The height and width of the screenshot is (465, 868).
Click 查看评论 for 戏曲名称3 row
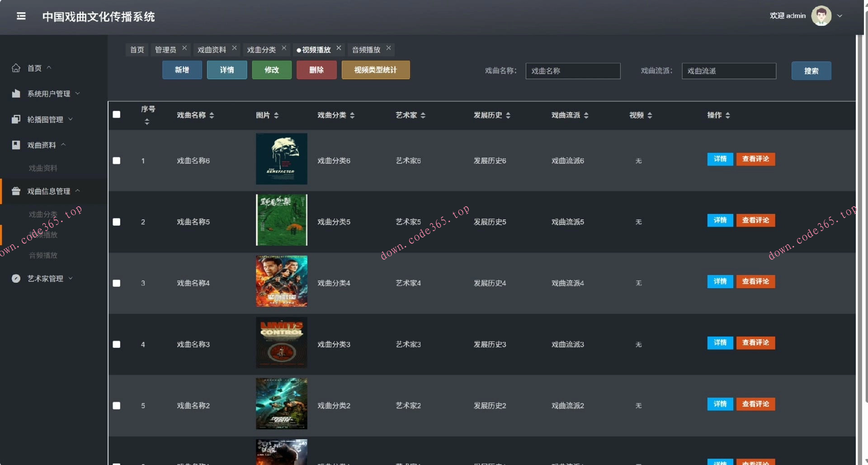(755, 343)
